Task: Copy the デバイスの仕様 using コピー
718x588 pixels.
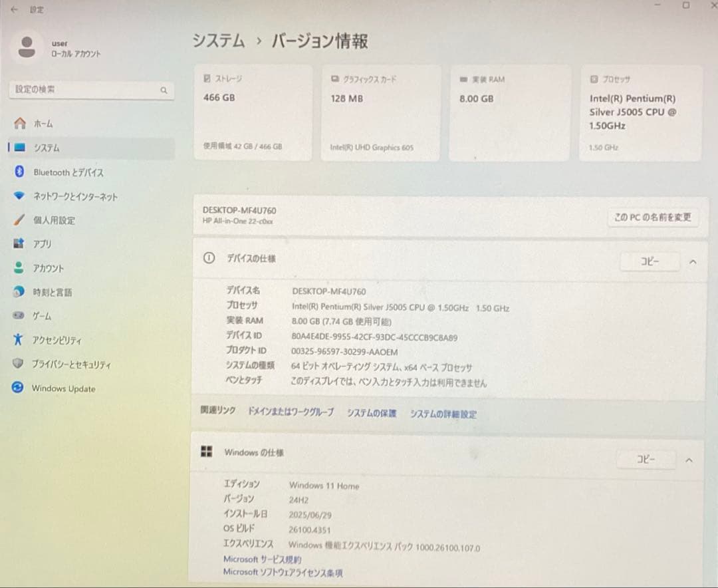Action: (650, 261)
